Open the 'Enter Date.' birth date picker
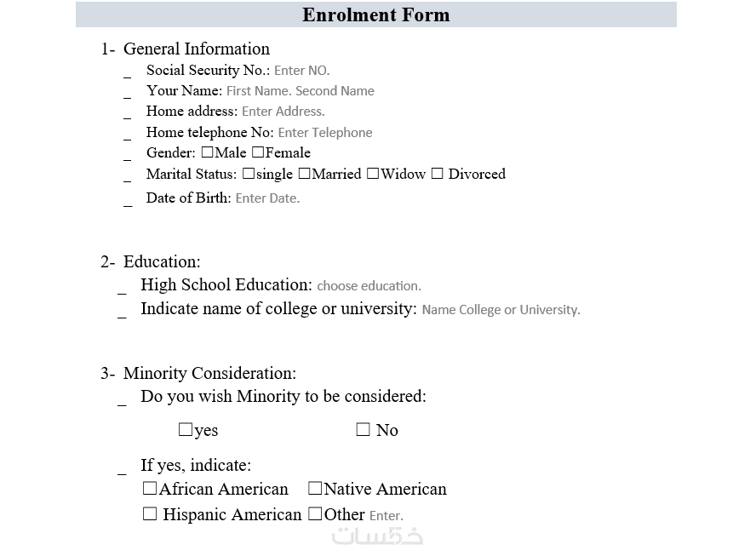This screenshot has width=756, height=556. 267,198
